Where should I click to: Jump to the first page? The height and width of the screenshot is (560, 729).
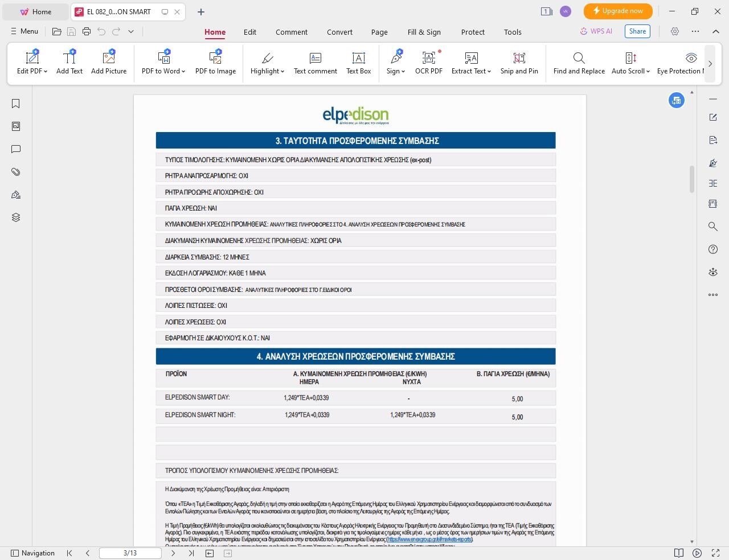tap(69, 553)
